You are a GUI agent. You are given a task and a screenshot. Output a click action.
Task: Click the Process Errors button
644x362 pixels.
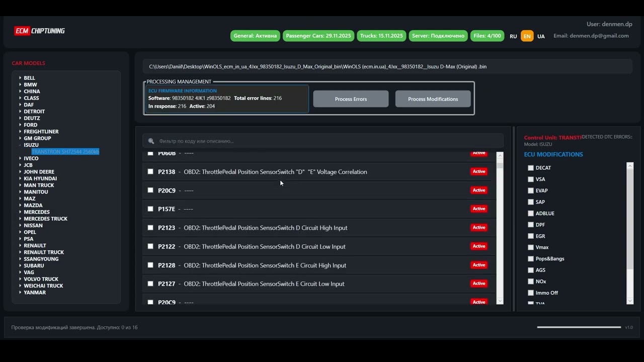pos(351,99)
